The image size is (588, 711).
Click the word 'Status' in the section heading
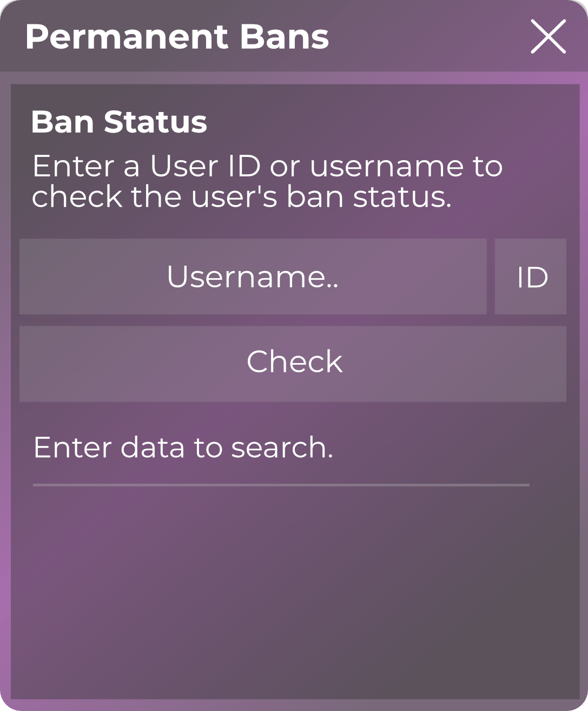[x=155, y=122]
